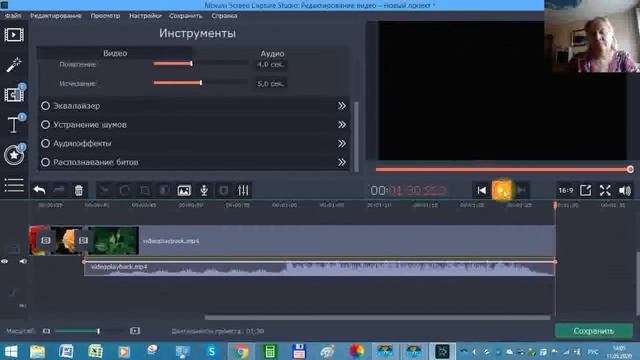Image resolution: width=640 pixels, height=360 pixels.
Task: Click the timeline horizontal scrollbar
Action: click(x=377, y=317)
